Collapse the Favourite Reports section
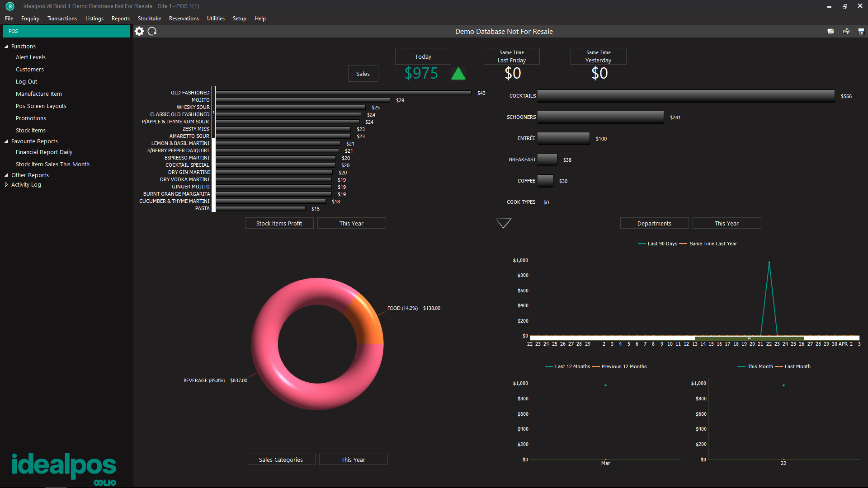868x488 pixels. point(6,141)
